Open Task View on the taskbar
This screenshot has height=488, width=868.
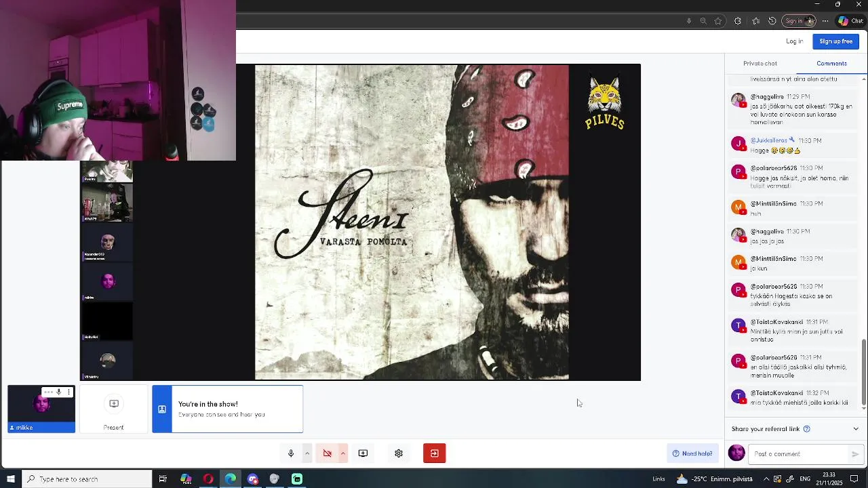click(x=163, y=479)
